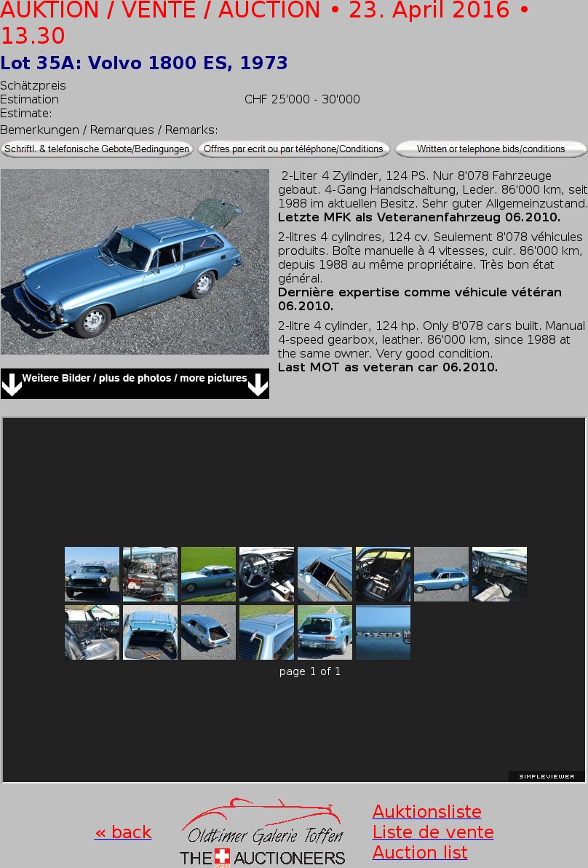
Task: Click the « back link
Action: pos(123,832)
